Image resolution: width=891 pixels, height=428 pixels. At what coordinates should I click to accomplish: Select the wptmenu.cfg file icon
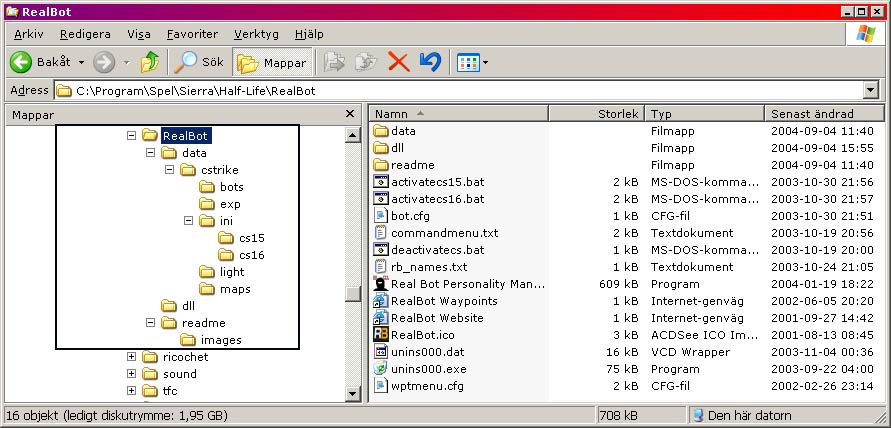pos(381,386)
